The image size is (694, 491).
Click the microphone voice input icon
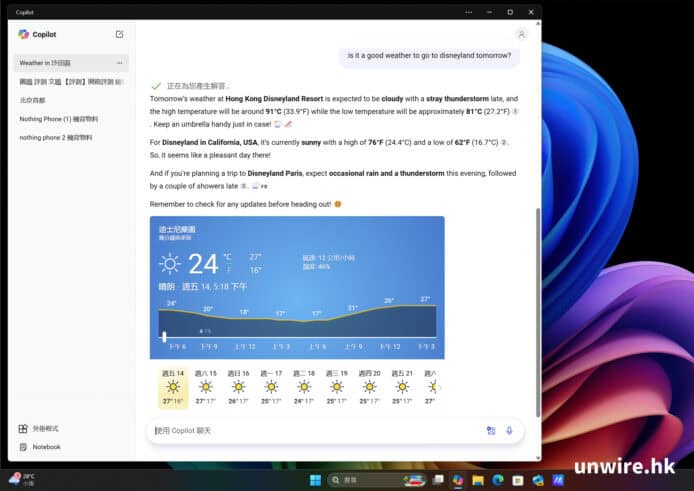click(509, 431)
